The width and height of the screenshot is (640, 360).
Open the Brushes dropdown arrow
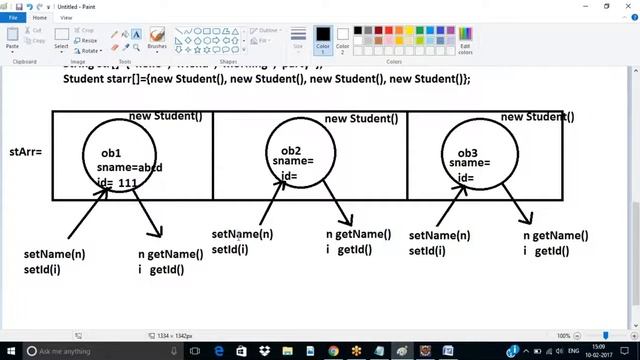pos(157,52)
